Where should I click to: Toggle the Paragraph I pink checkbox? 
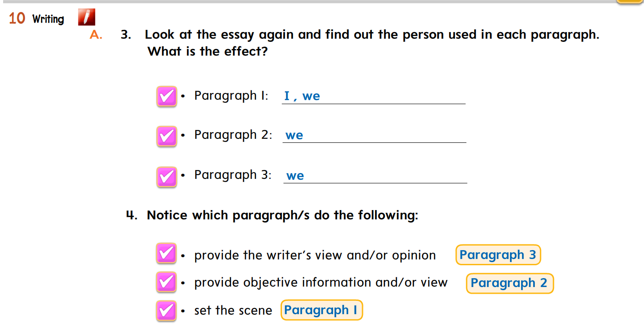coord(167,97)
